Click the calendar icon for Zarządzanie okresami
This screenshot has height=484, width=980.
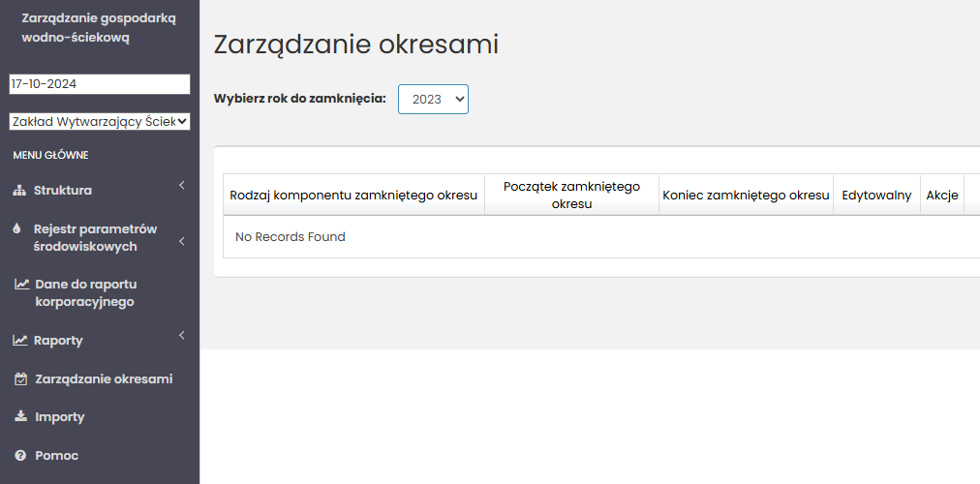click(x=20, y=379)
